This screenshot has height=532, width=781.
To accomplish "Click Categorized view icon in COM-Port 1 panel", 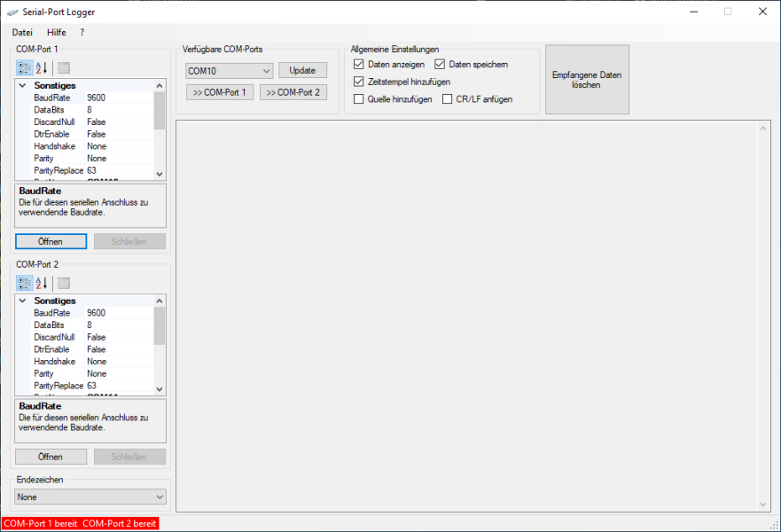I will [24, 68].
